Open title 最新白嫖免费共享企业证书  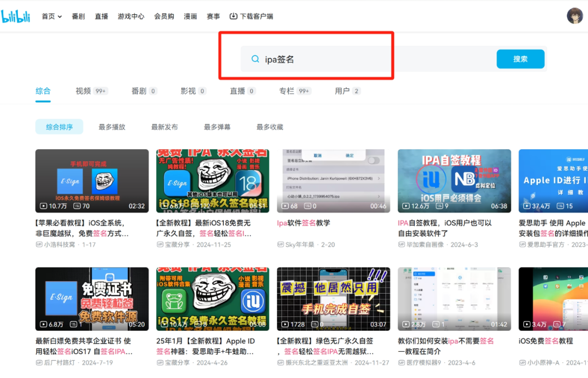pyautogui.click(x=84, y=346)
